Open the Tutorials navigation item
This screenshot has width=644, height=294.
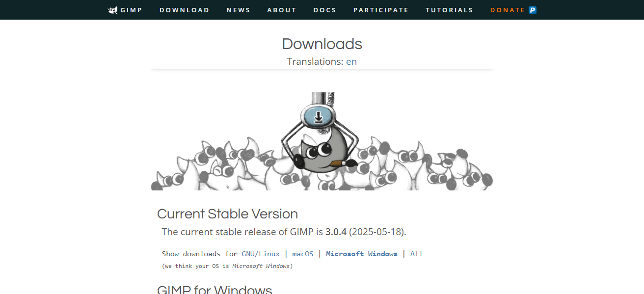click(450, 10)
